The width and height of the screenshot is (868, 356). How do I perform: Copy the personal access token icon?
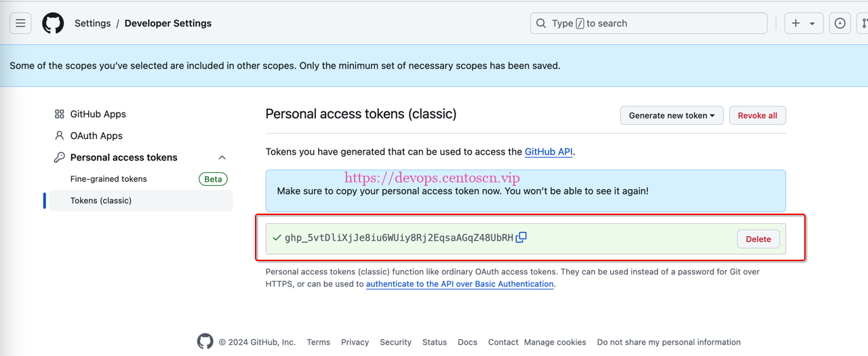[521, 237]
